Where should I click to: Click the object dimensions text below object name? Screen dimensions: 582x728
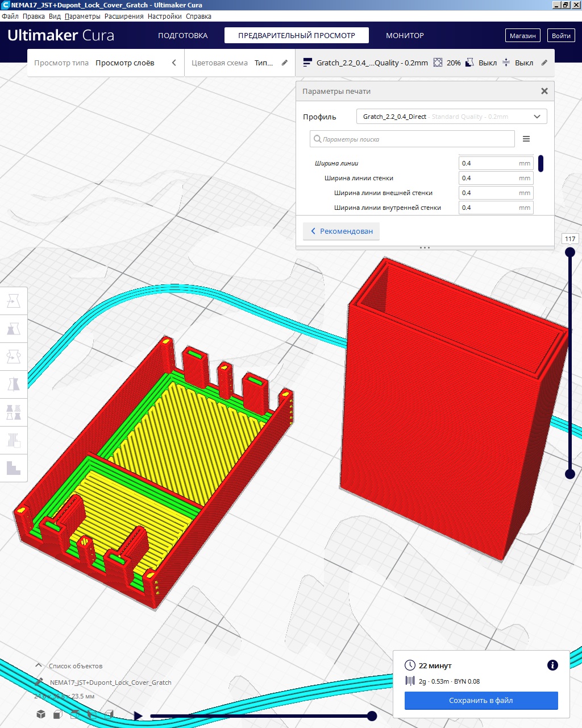coord(64,696)
